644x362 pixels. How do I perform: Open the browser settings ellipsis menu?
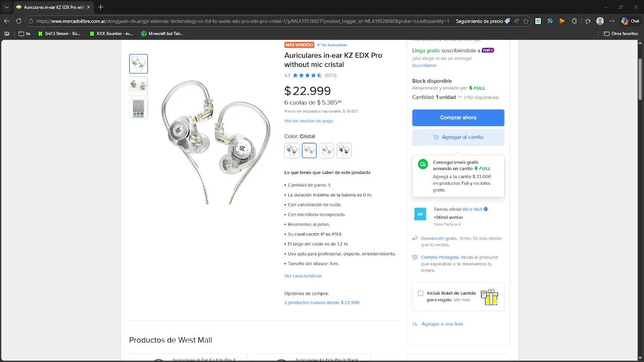(612, 21)
